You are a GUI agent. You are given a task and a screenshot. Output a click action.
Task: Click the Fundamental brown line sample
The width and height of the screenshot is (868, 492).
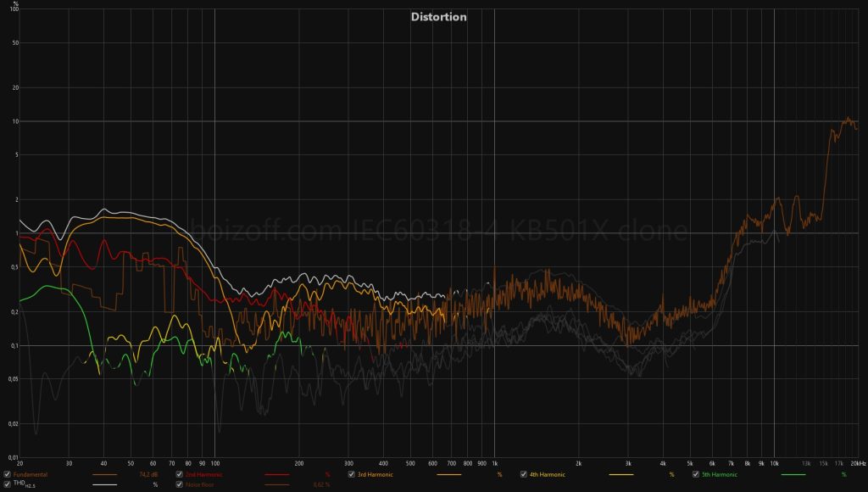[104, 475]
